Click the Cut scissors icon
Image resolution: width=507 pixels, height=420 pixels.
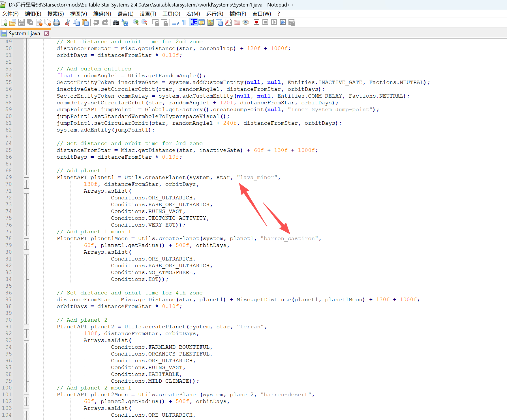(x=67, y=23)
